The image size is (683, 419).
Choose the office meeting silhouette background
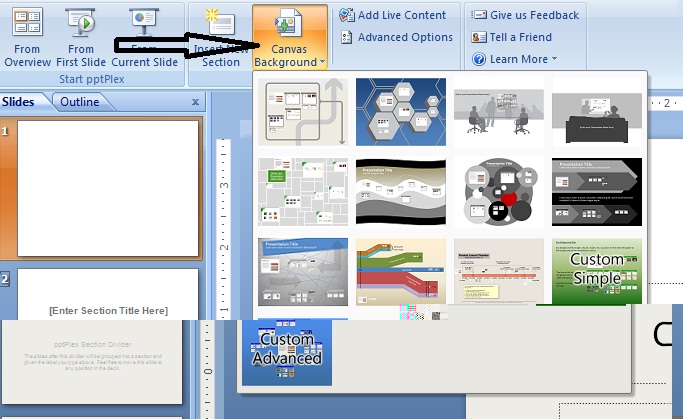pyautogui.click(x=499, y=112)
